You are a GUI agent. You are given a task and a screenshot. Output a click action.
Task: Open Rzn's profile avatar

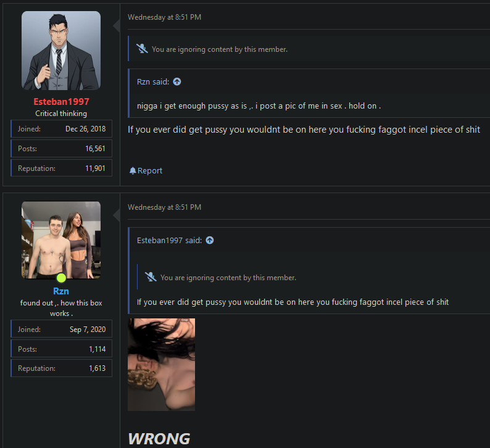[x=61, y=239]
